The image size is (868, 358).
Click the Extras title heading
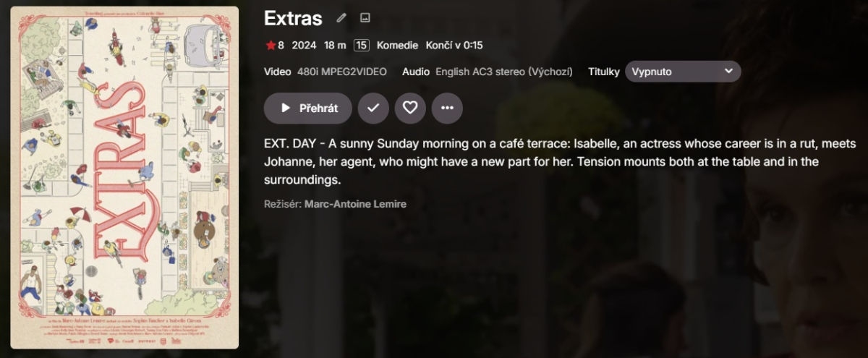293,18
